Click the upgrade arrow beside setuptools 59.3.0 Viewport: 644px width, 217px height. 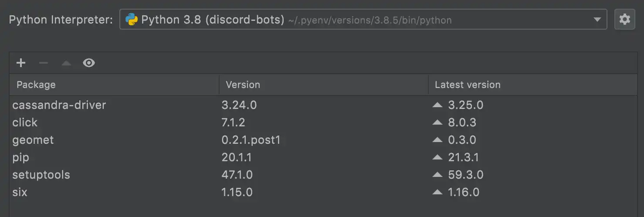(437, 175)
